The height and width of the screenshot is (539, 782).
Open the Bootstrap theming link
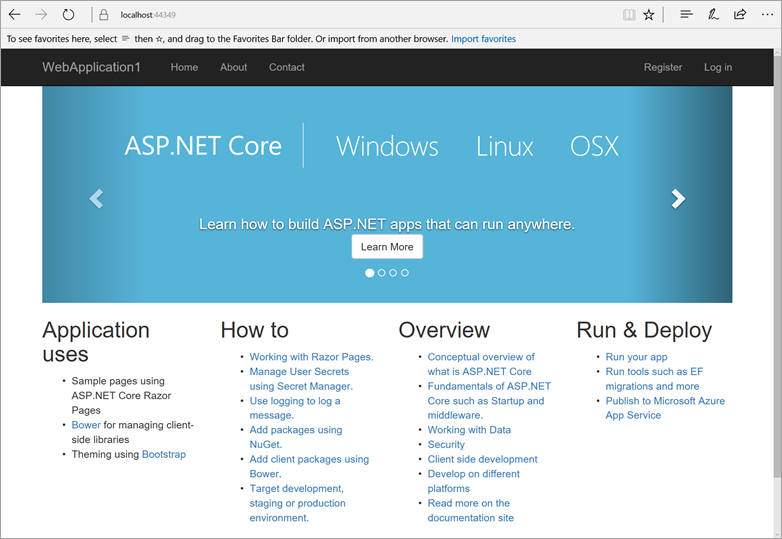tap(164, 454)
